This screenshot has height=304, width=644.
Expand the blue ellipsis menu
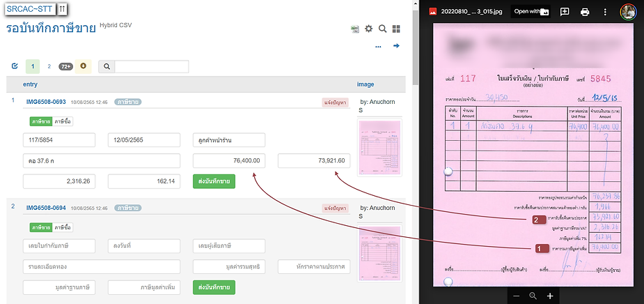point(378,47)
